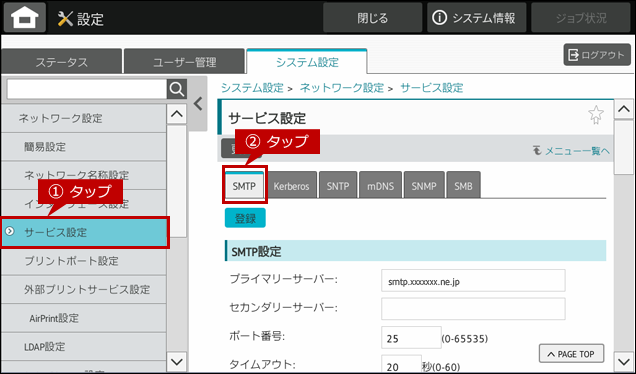This screenshot has height=374, width=636.
Task: Go to the home screen icon
Action: point(25,17)
